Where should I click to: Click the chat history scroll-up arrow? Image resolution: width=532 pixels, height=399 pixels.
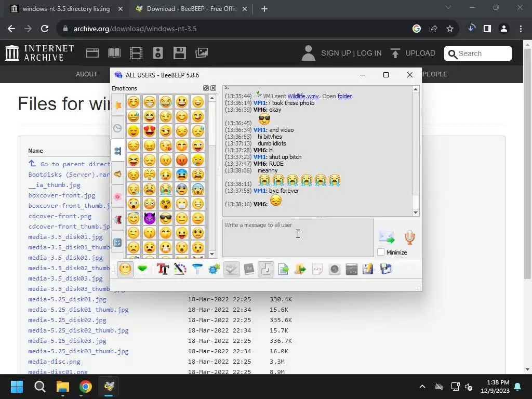416,89
